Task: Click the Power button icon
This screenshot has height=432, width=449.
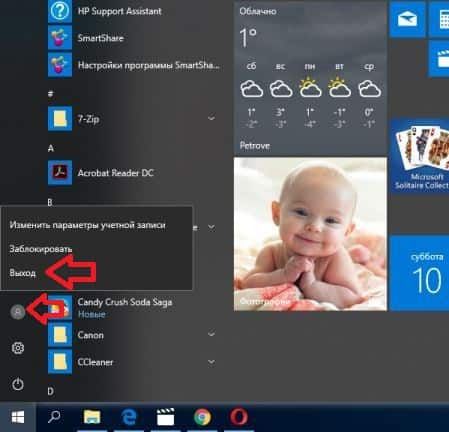Action: tap(18, 384)
